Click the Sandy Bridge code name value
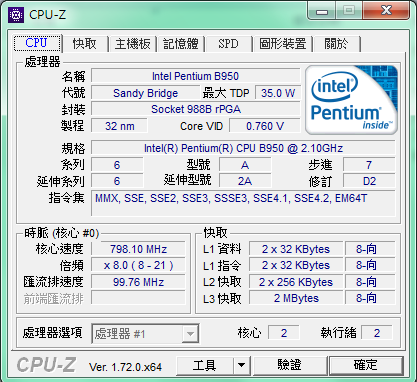This screenshot has width=417, height=382. pyautogui.click(x=145, y=93)
